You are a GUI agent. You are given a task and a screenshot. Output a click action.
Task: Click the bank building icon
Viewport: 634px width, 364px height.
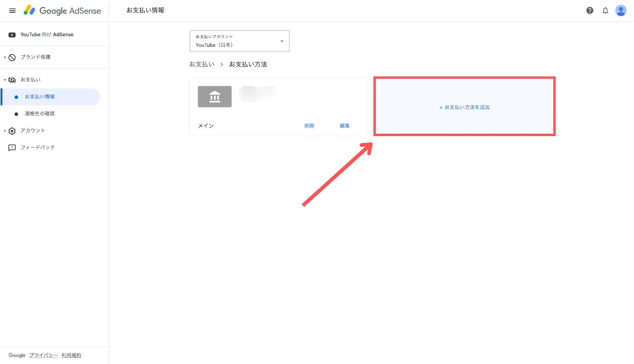(x=215, y=97)
